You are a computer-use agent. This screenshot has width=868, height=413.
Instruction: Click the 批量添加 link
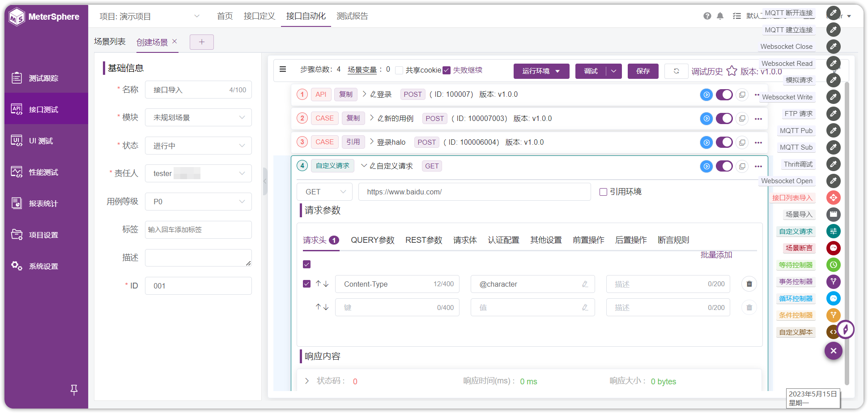pyautogui.click(x=716, y=255)
